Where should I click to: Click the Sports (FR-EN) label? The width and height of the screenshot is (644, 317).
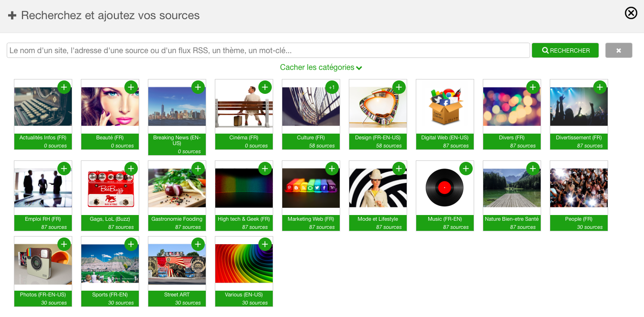click(110, 295)
